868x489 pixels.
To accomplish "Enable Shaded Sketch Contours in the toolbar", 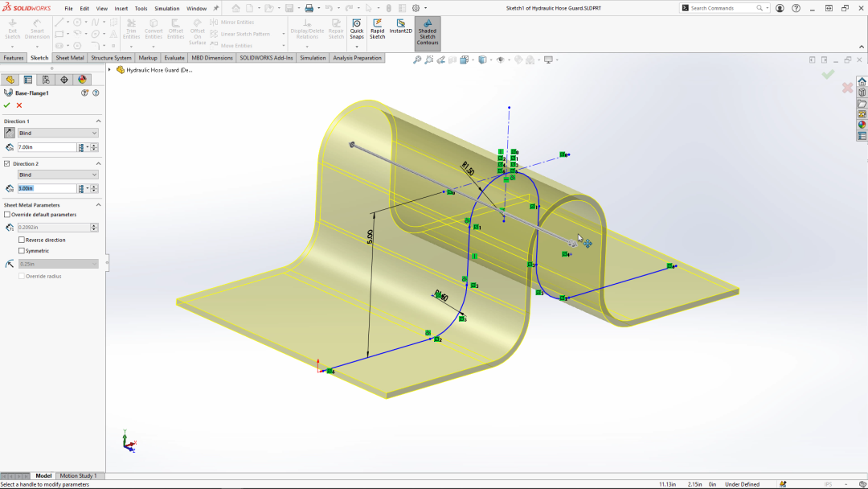I will click(427, 31).
